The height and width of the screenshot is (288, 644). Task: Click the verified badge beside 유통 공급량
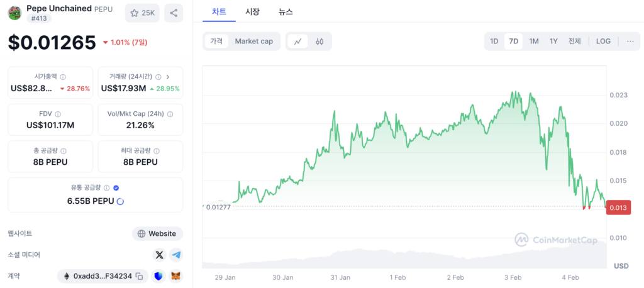[116, 188]
